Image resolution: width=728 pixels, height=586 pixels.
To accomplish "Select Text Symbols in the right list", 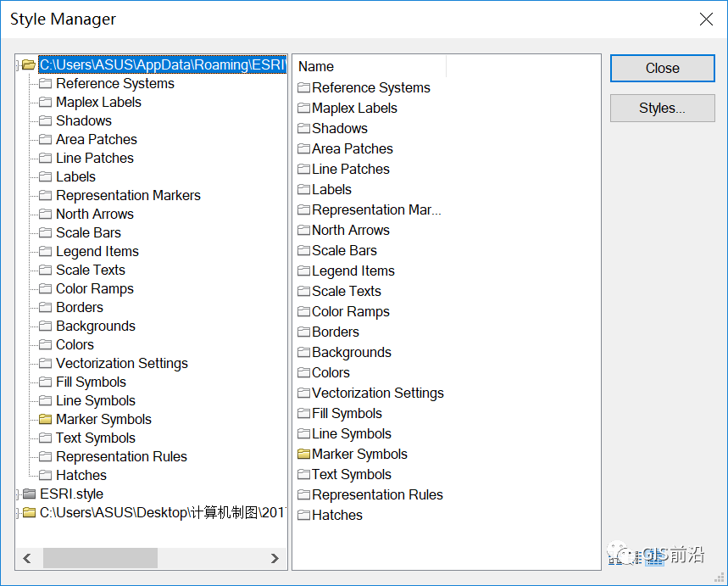I will coord(351,474).
